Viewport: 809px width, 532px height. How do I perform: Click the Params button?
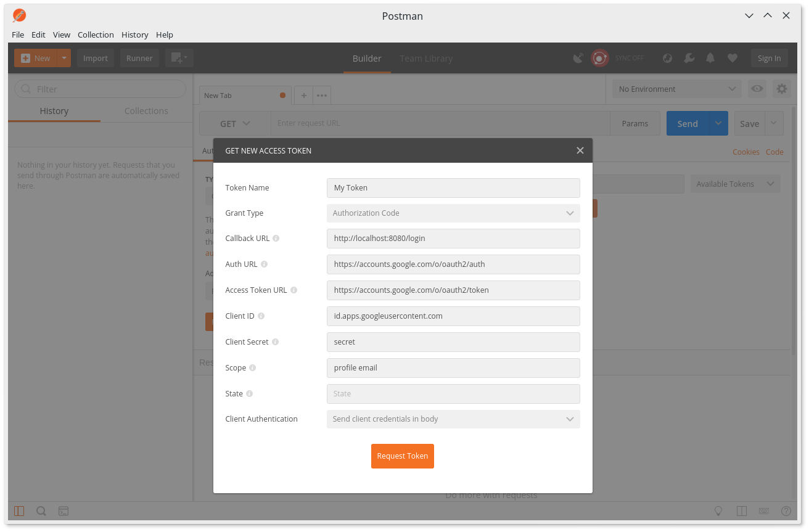pos(635,123)
